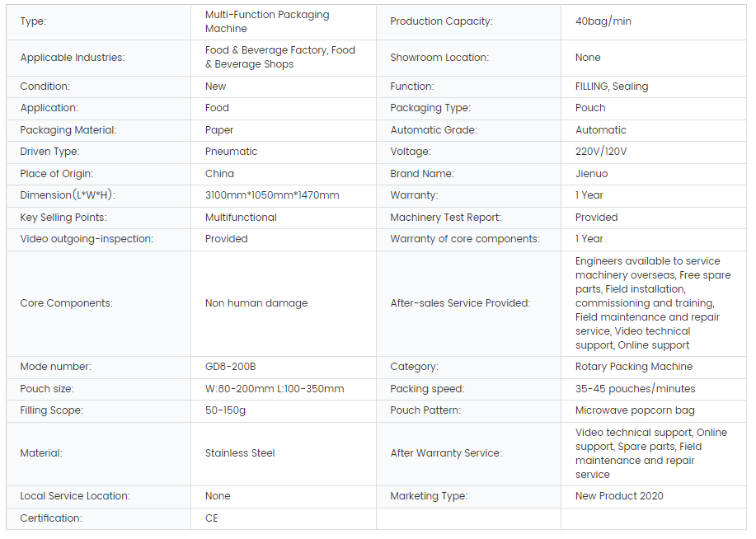Click the "Non human damage" core components value
Viewport: 756px width, 539px height.
[x=256, y=303]
